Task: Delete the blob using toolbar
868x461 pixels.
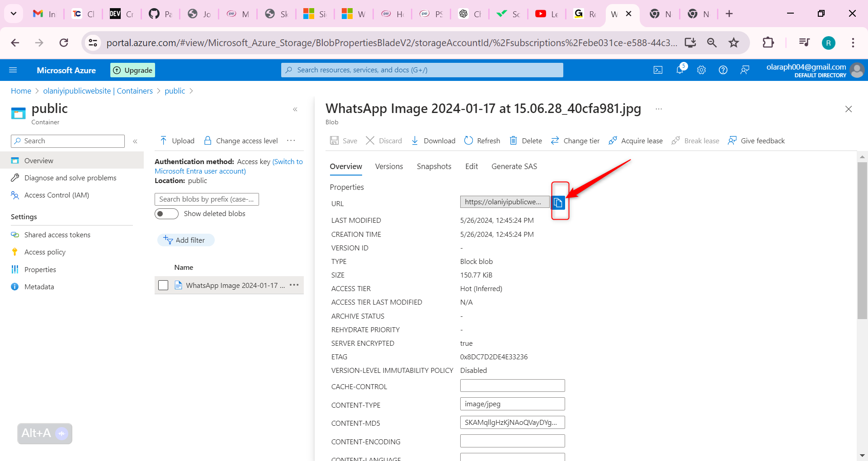Action: point(526,141)
